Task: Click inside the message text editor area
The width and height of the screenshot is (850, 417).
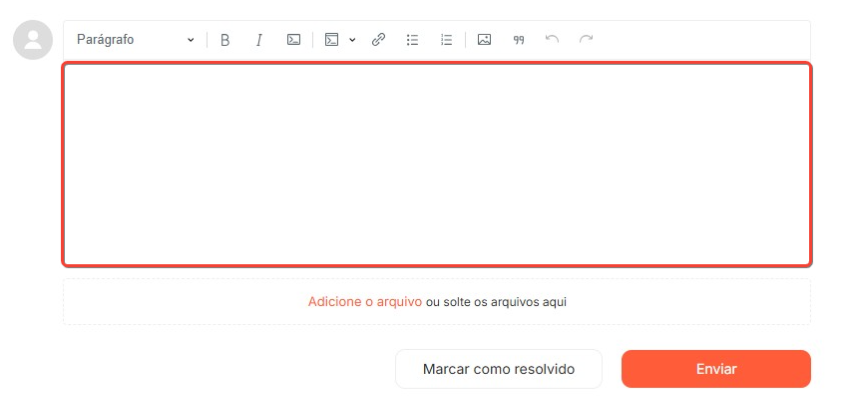Action: [437, 164]
